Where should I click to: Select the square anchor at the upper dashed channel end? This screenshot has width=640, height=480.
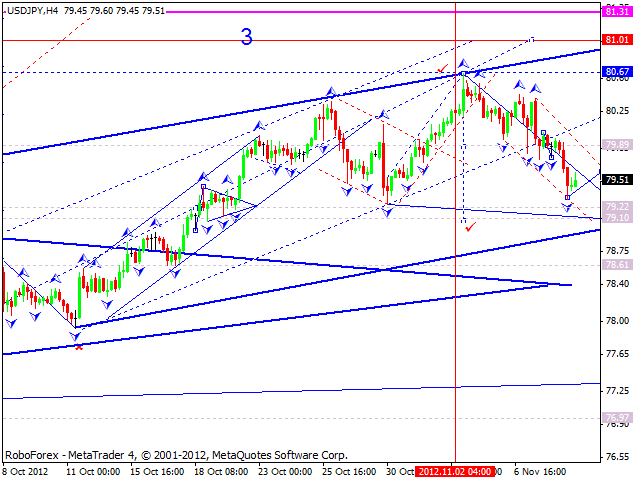point(532,39)
